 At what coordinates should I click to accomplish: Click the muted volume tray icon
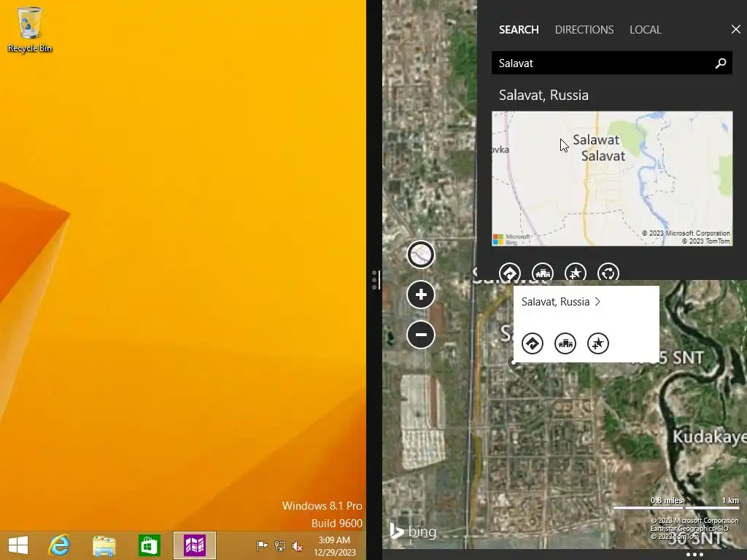pos(298,545)
